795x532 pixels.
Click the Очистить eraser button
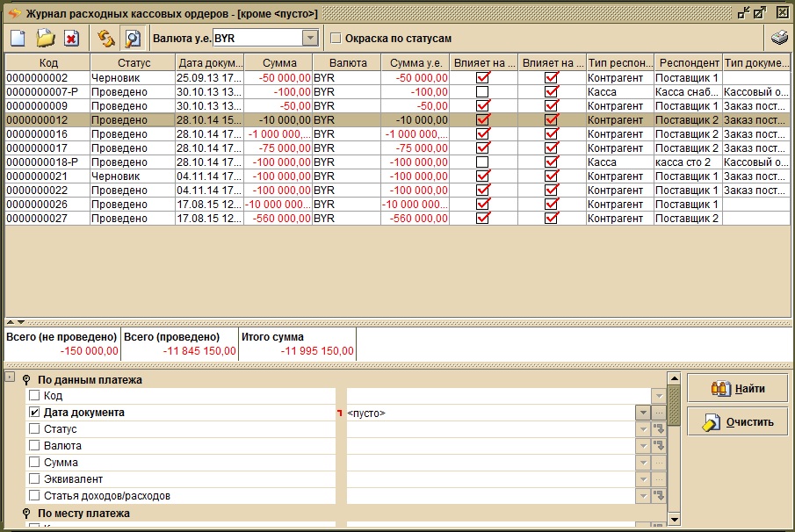[x=737, y=421]
